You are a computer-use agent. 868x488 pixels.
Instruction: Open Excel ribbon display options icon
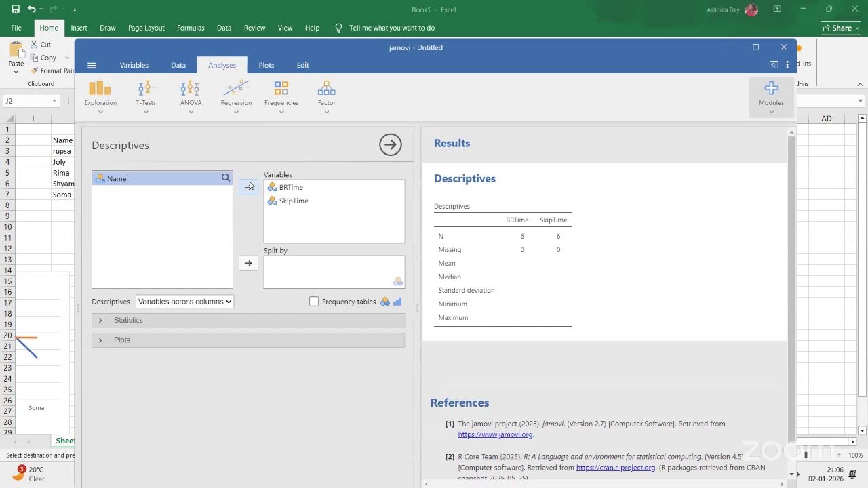pos(777,9)
